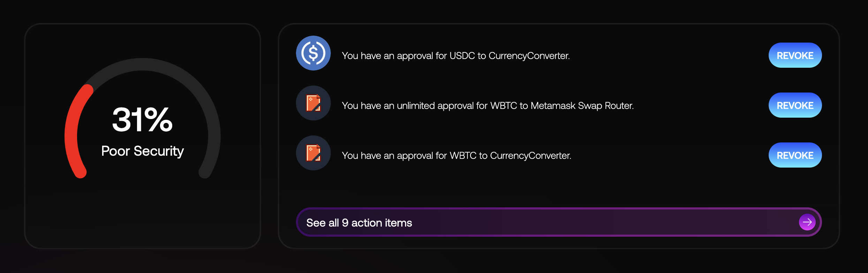868x273 pixels.
Task: Click "WBTC" in the last approval row
Action: [463, 156]
